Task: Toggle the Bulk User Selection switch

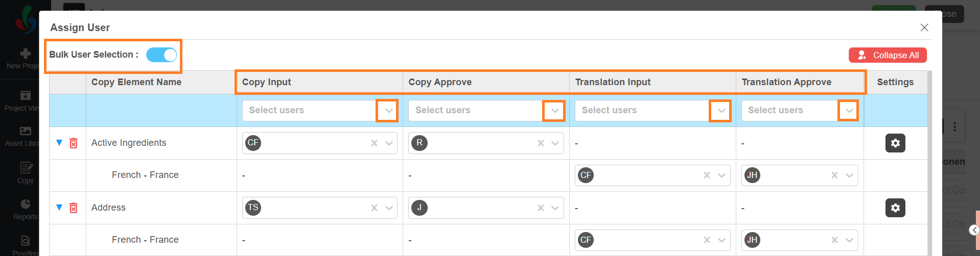Action: 161,55
